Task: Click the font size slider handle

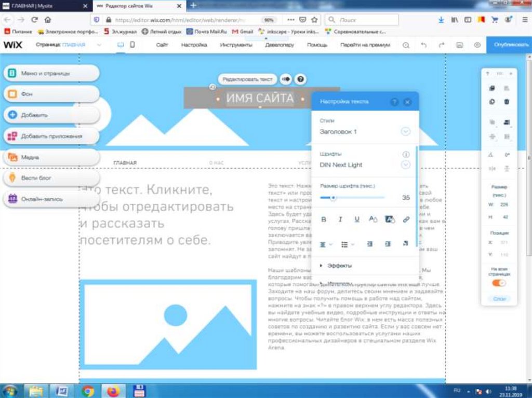Action: coord(333,198)
